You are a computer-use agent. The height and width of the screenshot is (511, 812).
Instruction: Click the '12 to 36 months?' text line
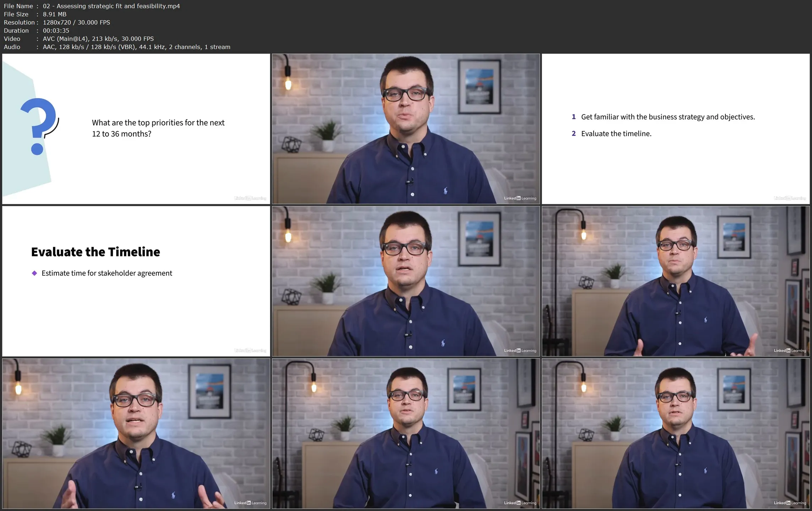121,134
